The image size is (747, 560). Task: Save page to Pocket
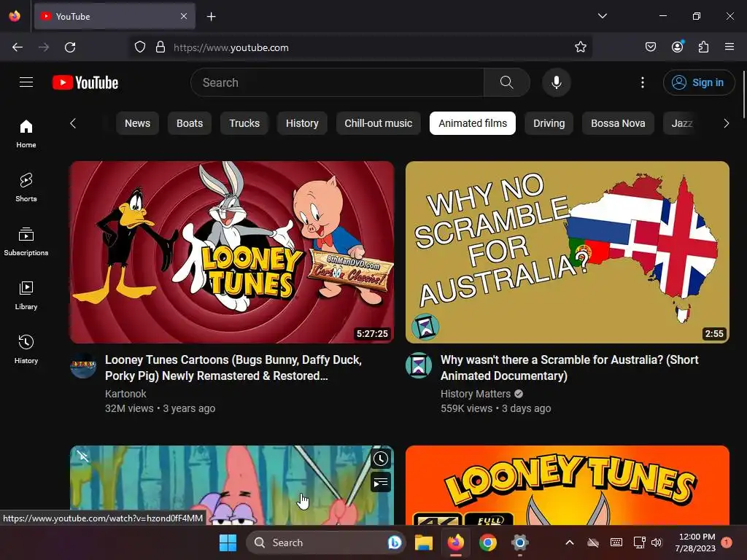[650, 47]
